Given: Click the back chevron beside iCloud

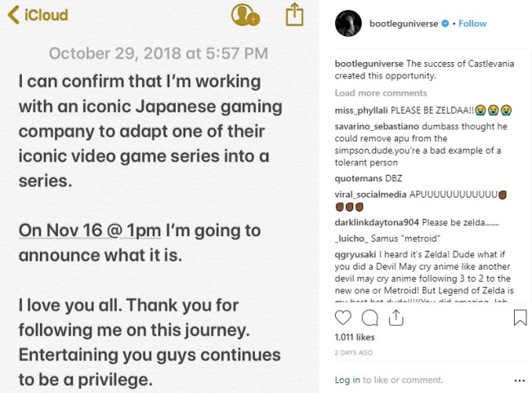Looking at the screenshot, I should [11, 15].
